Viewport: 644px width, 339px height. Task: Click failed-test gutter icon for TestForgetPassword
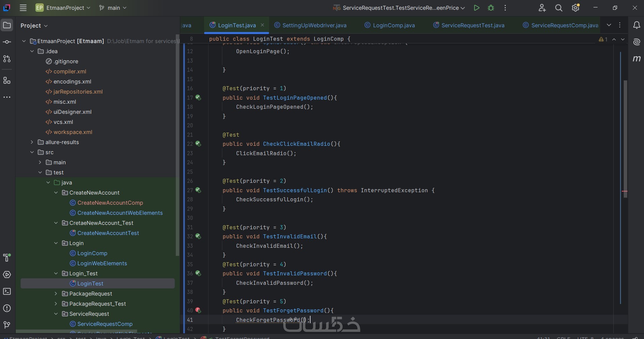(x=198, y=310)
